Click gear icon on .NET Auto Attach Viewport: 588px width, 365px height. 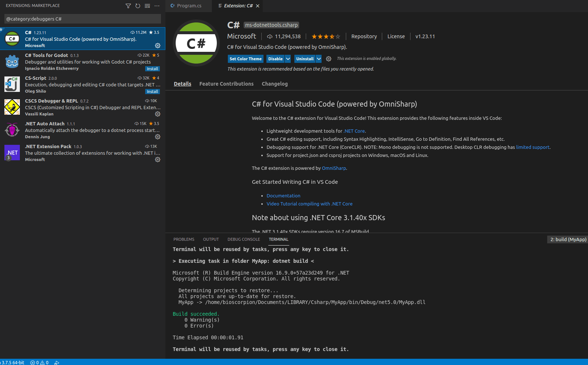158,137
